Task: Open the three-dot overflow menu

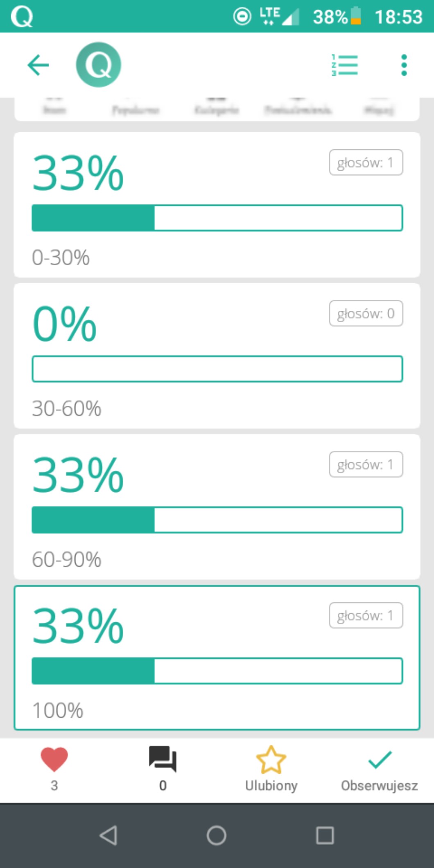Action: coord(404,65)
